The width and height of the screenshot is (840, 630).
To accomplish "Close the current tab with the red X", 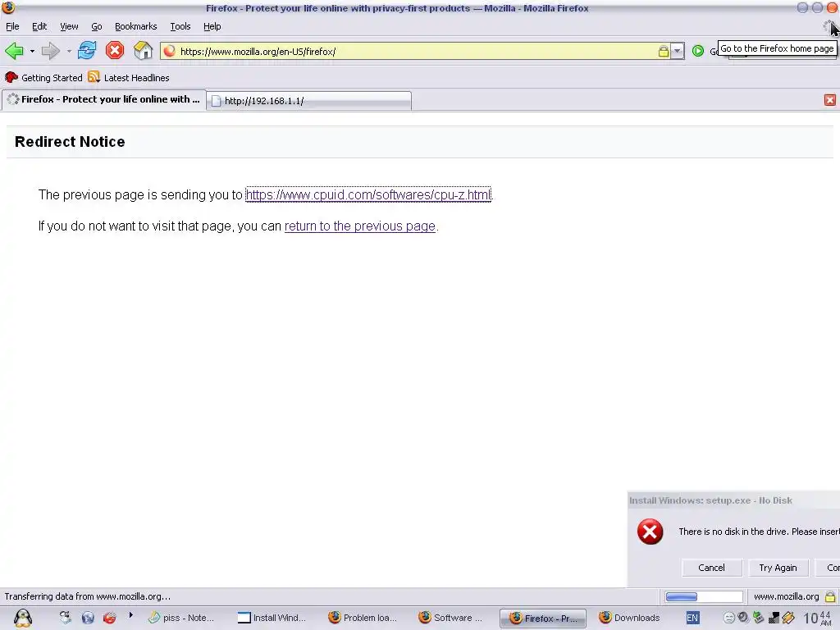I will pyautogui.click(x=830, y=100).
